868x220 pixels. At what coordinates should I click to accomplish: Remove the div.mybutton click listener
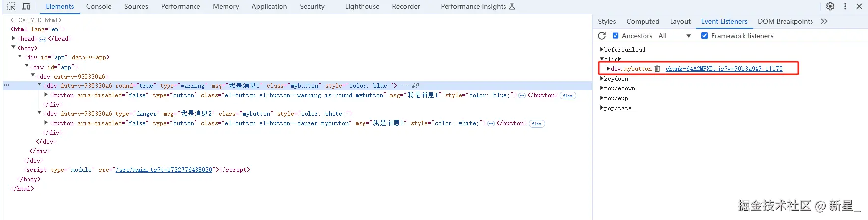tap(657, 69)
